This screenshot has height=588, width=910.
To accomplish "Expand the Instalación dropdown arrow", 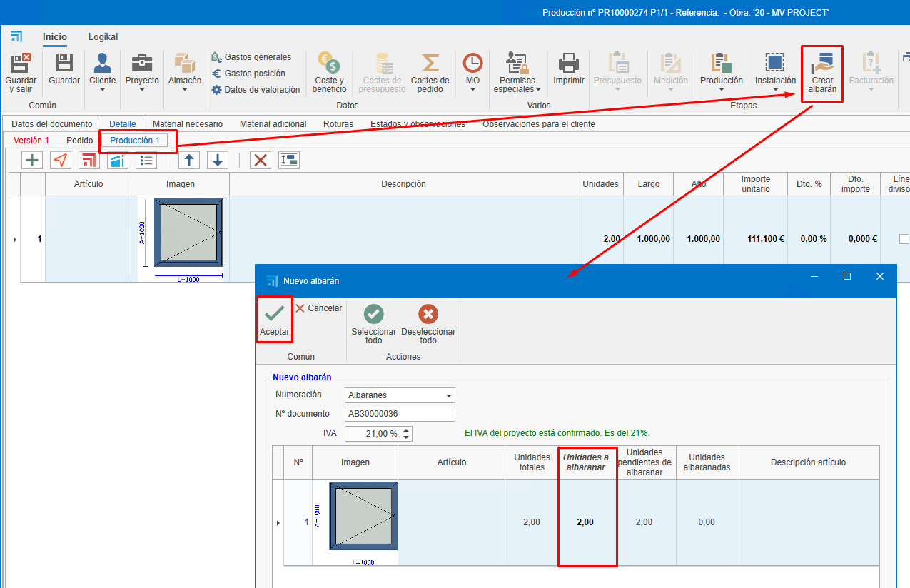I will [x=775, y=90].
